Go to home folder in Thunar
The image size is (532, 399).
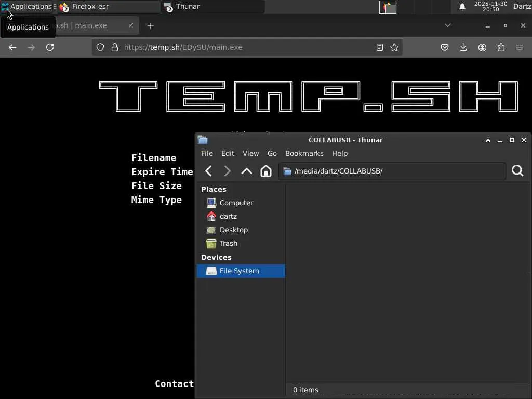[x=265, y=171]
